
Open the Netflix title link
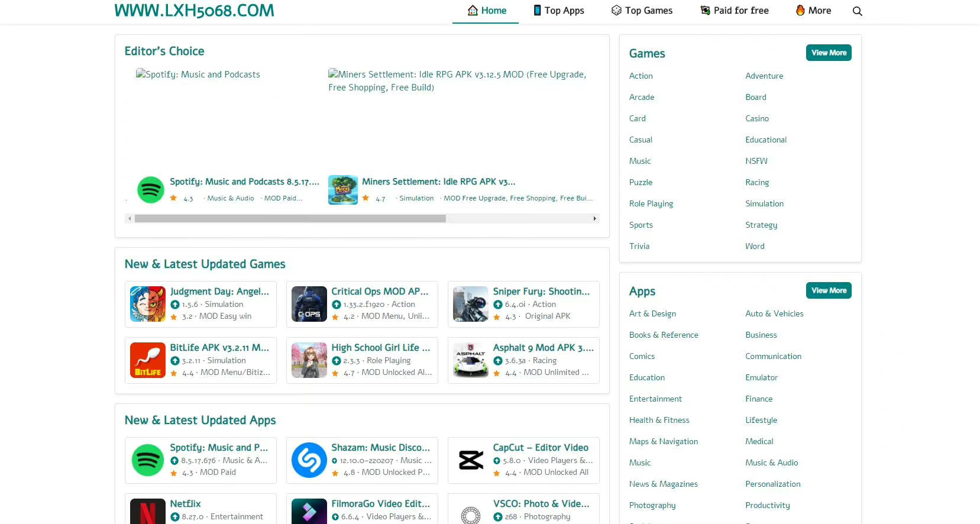[x=185, y=504]
